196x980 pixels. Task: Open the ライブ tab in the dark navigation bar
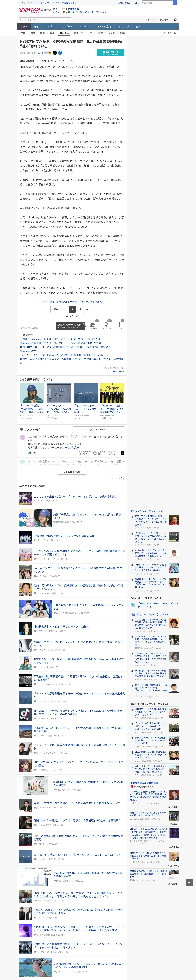(x=48, y=27)
